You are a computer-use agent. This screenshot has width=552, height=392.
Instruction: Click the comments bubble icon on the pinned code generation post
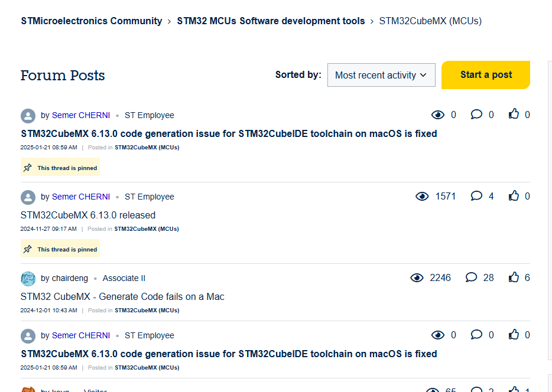pos(476,115)
